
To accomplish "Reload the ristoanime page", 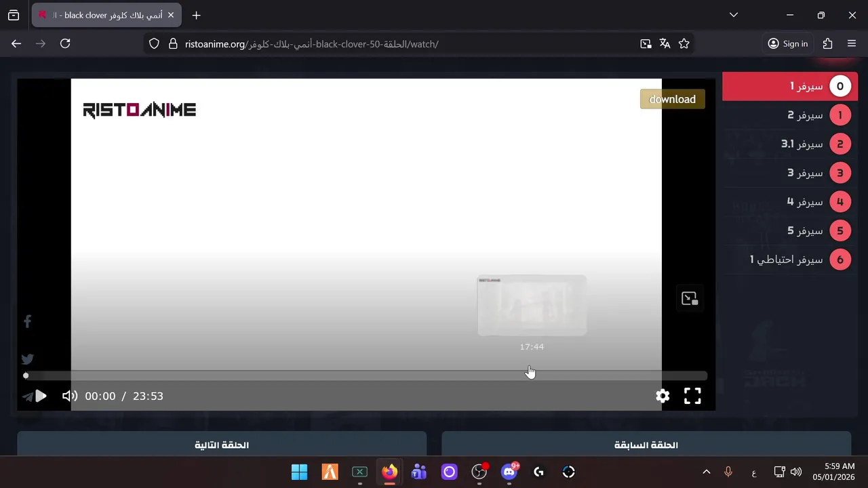I will (x=65, y=43).
